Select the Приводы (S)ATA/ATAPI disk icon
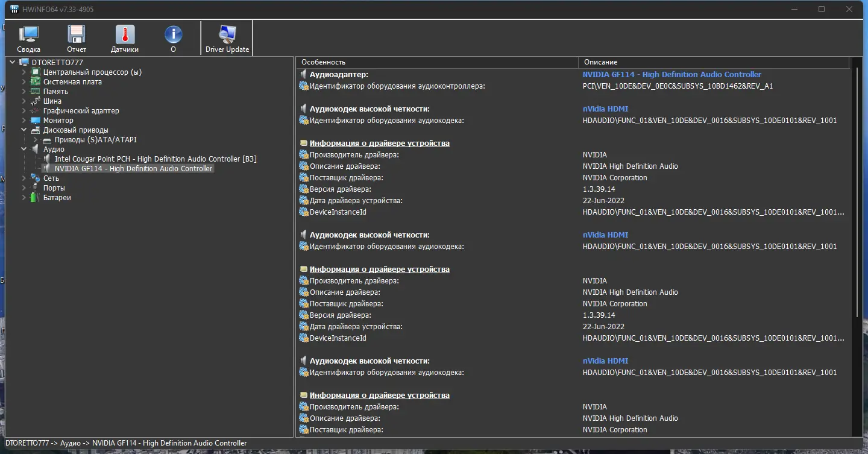 [x=47, y=139]
